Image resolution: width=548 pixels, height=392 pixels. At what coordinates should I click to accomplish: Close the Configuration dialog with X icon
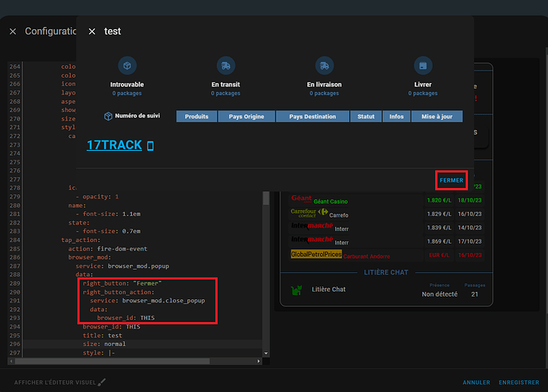tap(13, 32)
